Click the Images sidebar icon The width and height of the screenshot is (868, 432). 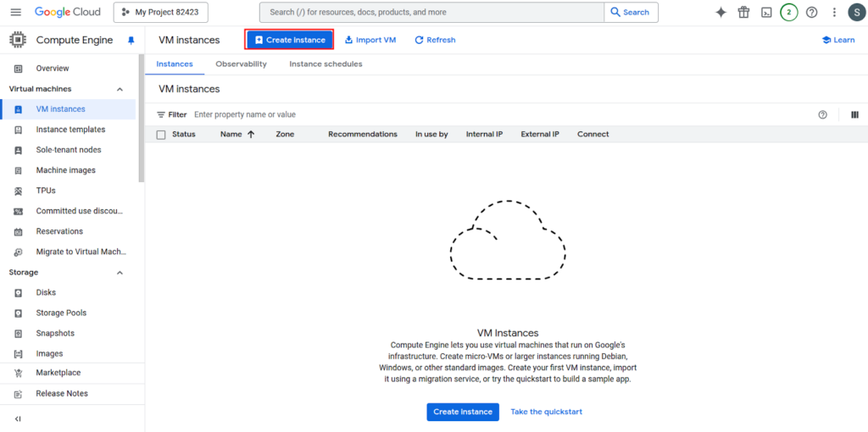[x=19, y=354]
